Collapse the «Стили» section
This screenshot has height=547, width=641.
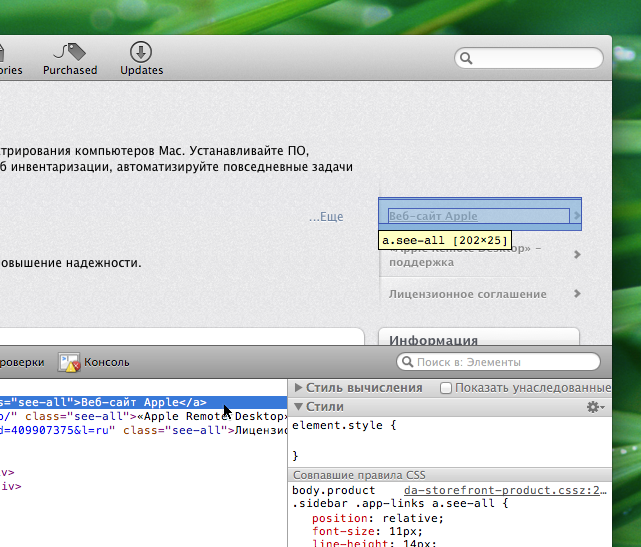(298, 406)
